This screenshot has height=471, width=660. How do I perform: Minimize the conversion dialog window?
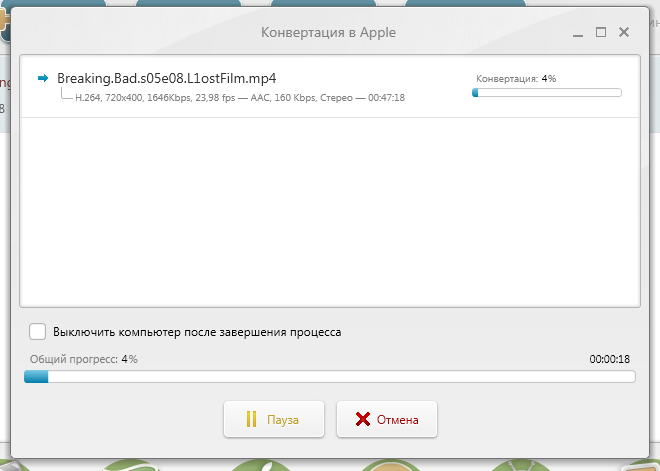click(x=578, y=33)
